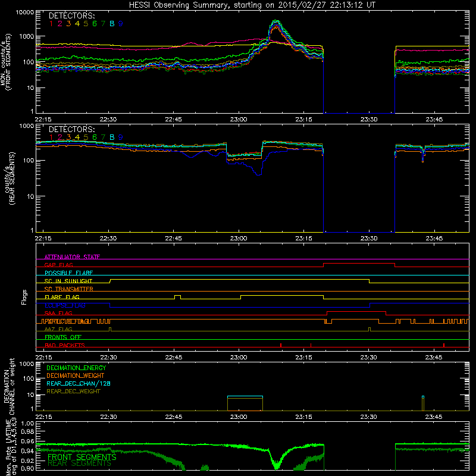Click the FRONT SEGMENTS livetime legend text

[82, 457]
